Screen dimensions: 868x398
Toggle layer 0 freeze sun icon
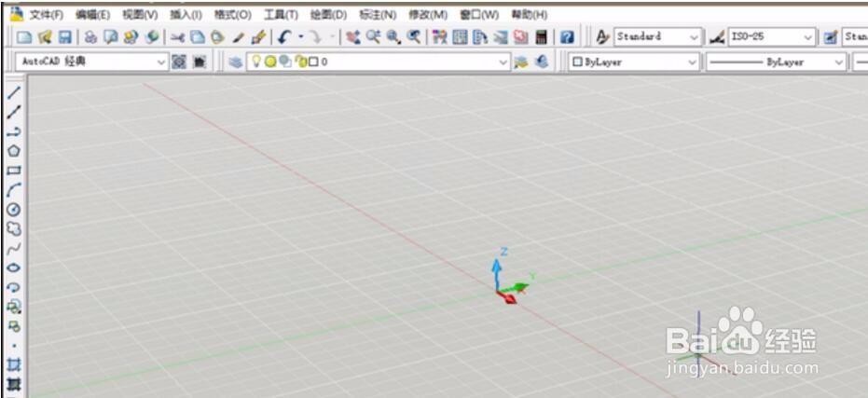tap(270, 62)
